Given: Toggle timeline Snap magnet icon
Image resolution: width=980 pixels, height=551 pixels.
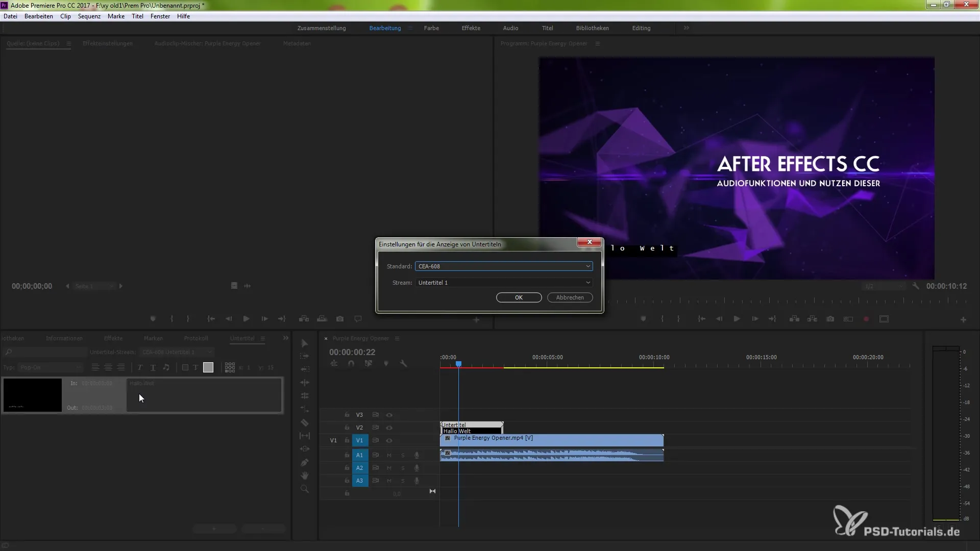Looking at the screenshot, I should (351, 364).
